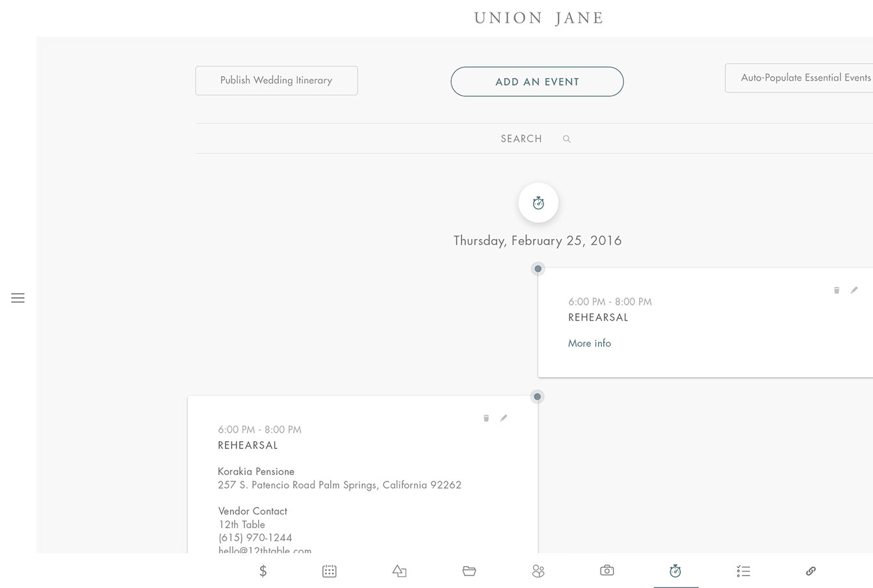Image resolution: width=873 pixels, height=588 pixels.
Task: Click the magnifying glass search icon
Action: click(x=567, y=139)
